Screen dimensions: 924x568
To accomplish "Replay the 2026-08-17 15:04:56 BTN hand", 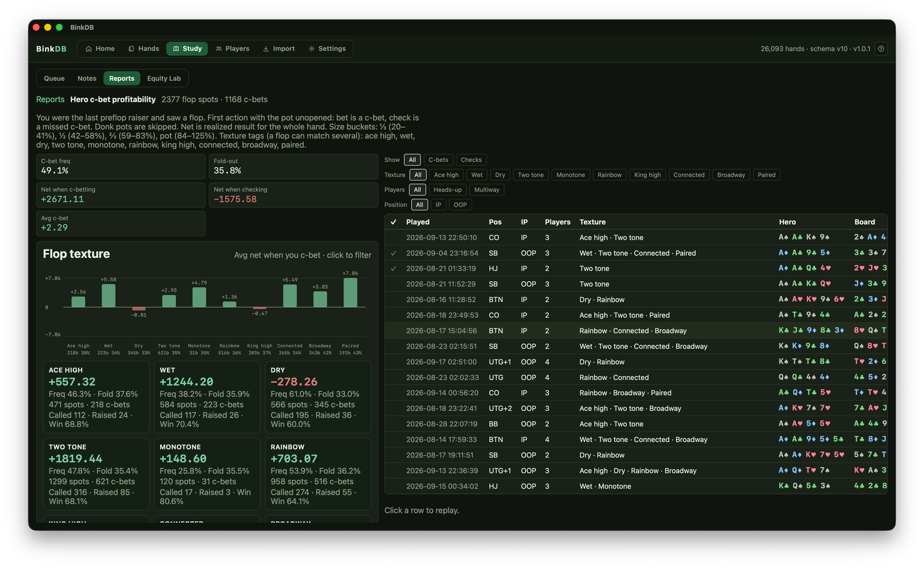I will [636, 331].
